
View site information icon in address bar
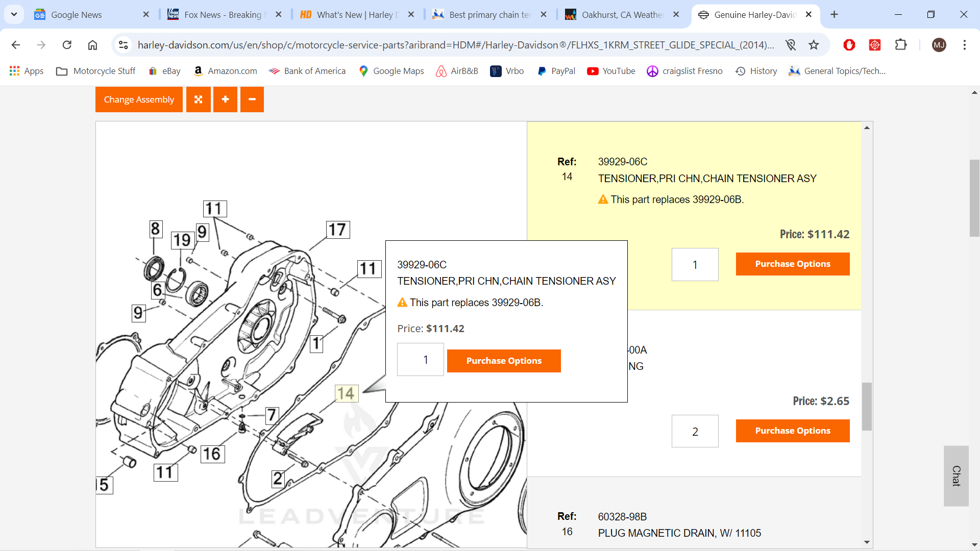124,45
